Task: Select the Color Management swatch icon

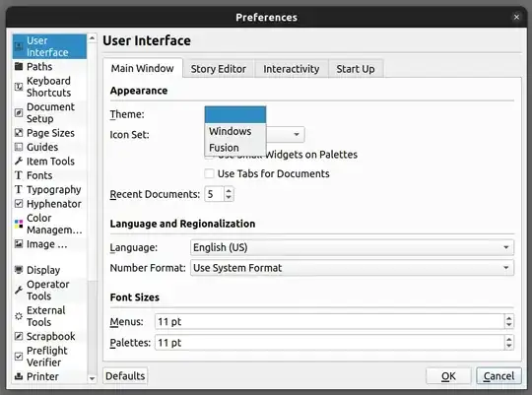Action: (19, 224)
